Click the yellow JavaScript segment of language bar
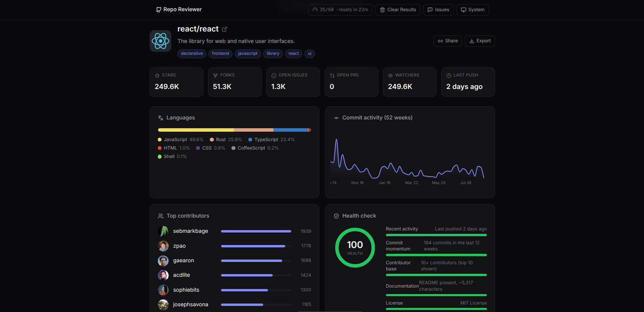This screenshot has width=644, height=312. 196,130
